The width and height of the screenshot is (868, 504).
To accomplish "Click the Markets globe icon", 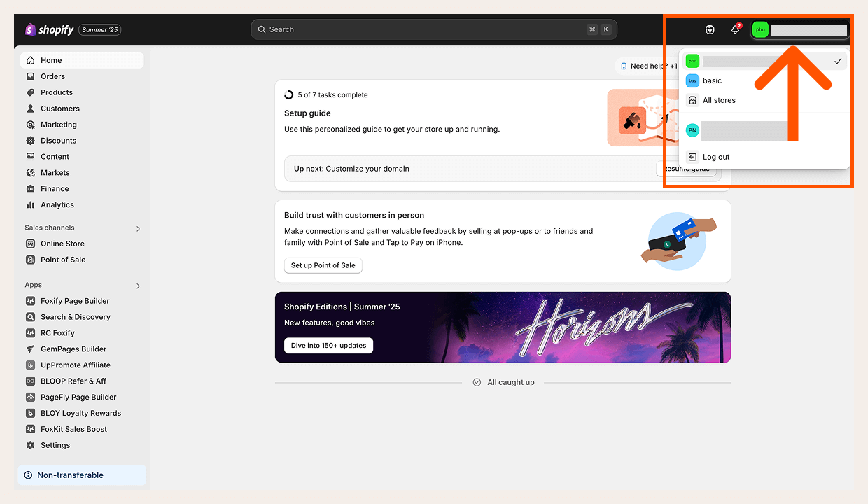I will click(30, 173).
